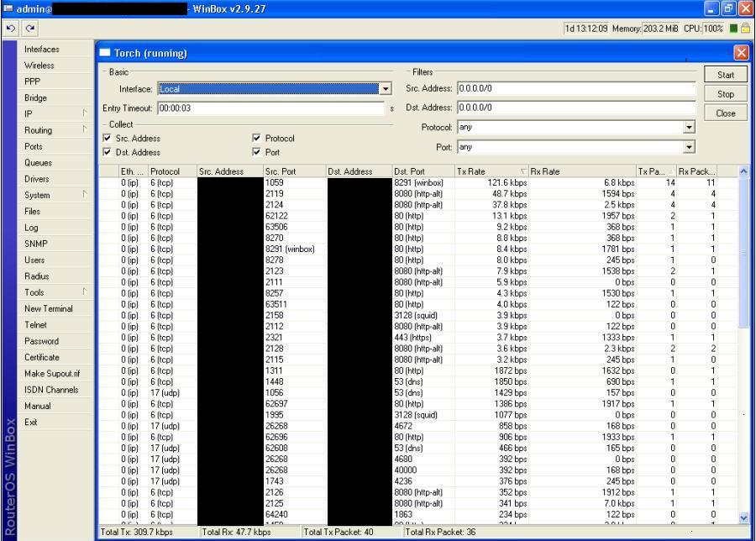Sort by the Src. Port column header
This screenshot has width=756, height=541.
point(294,171)
